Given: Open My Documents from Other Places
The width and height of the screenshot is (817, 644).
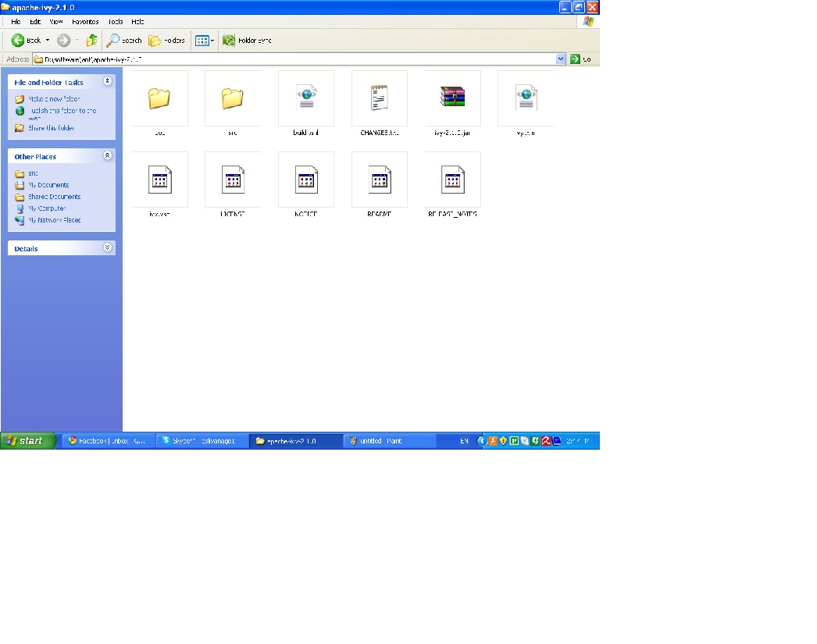Looking at the screenshot, I should [48, 185].
